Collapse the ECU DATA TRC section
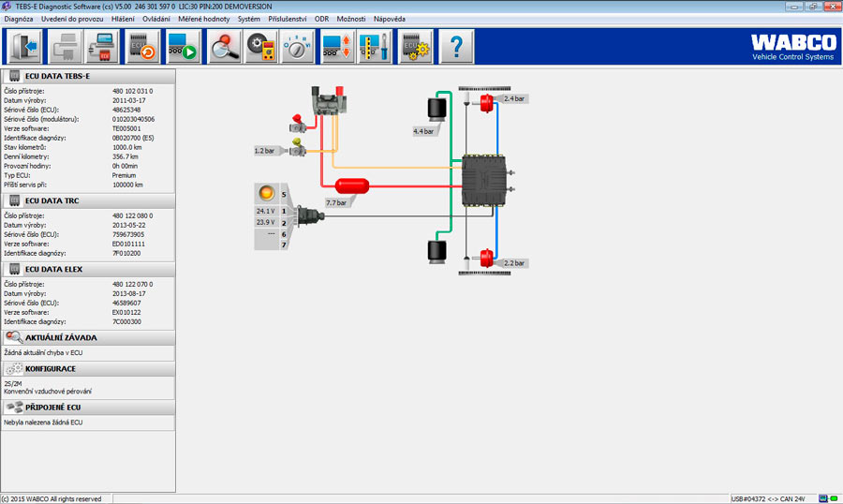843x504 pixels. pos(89,200)
